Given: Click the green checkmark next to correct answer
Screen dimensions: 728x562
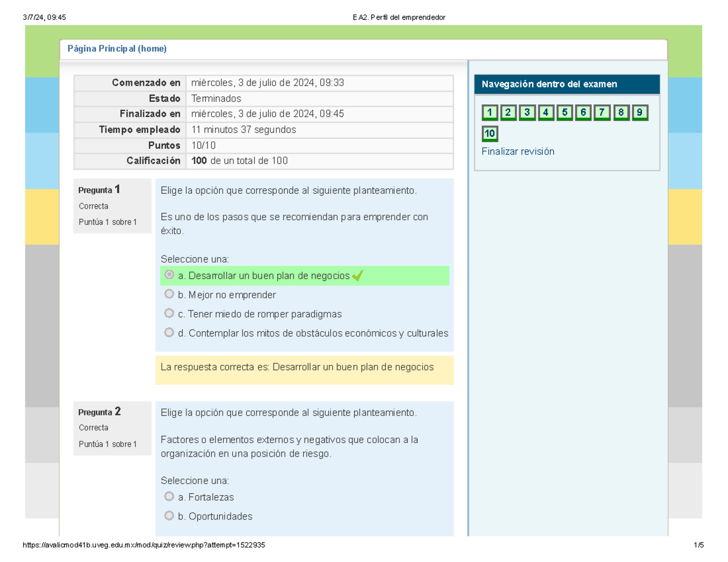Looking at the screenshot, I should click(356, 275).
